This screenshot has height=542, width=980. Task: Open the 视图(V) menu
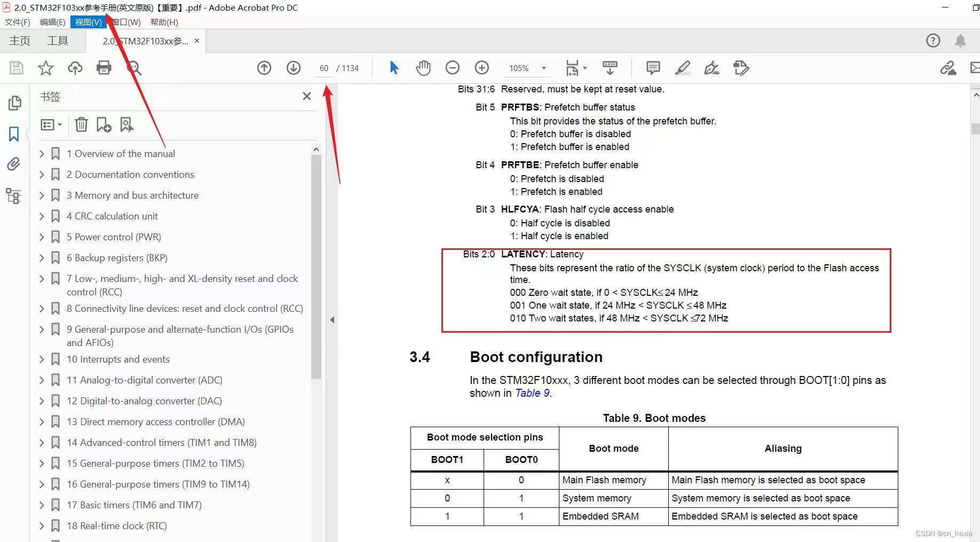pos(88,22)
